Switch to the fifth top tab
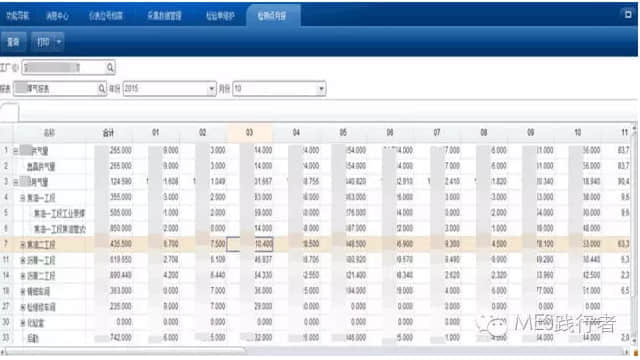The width and height of the screenshot is (640, 360). (x=220, y=16)
